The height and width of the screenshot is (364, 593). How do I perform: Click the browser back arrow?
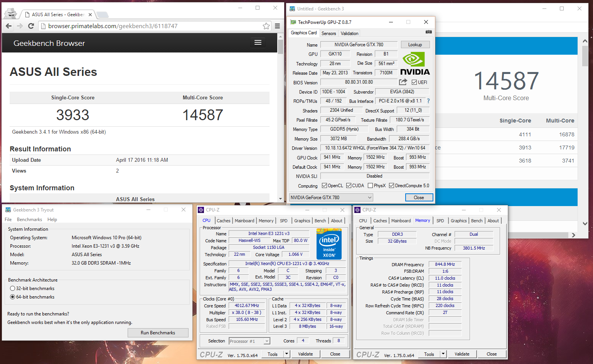tap(8, 26)
